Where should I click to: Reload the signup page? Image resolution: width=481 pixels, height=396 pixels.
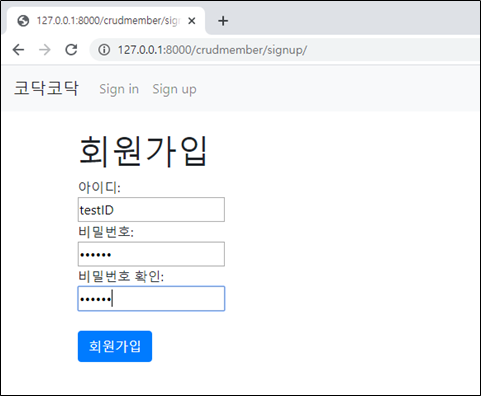point(71,50)
